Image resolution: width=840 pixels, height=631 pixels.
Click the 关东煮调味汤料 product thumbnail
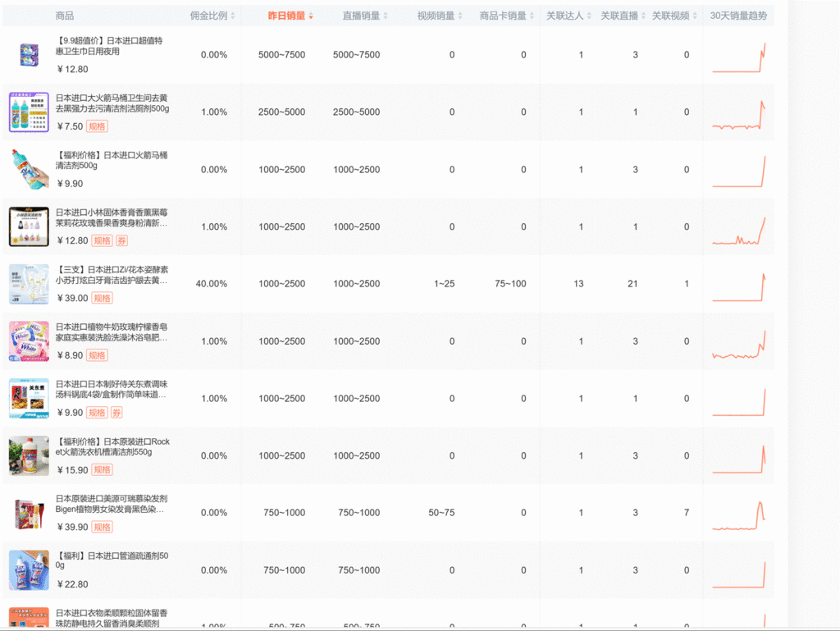tap(29, 399)
